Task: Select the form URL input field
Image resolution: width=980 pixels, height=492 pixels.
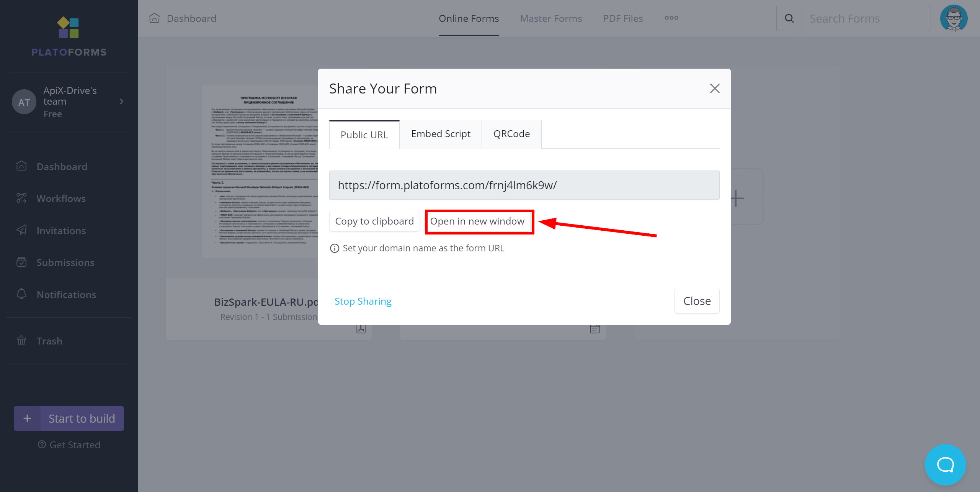Action: coord(525,185)
